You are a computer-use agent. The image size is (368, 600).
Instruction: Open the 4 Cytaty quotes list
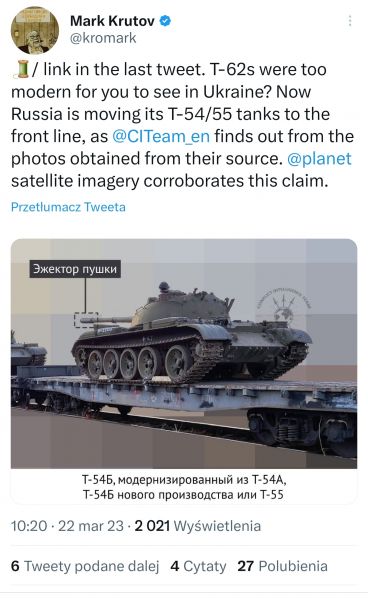click(198, 566)
